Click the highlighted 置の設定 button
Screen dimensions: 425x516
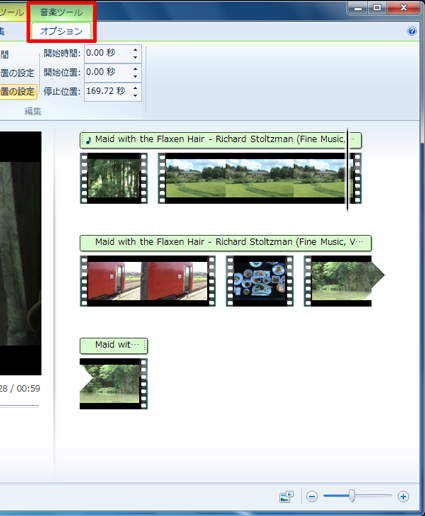18,91
